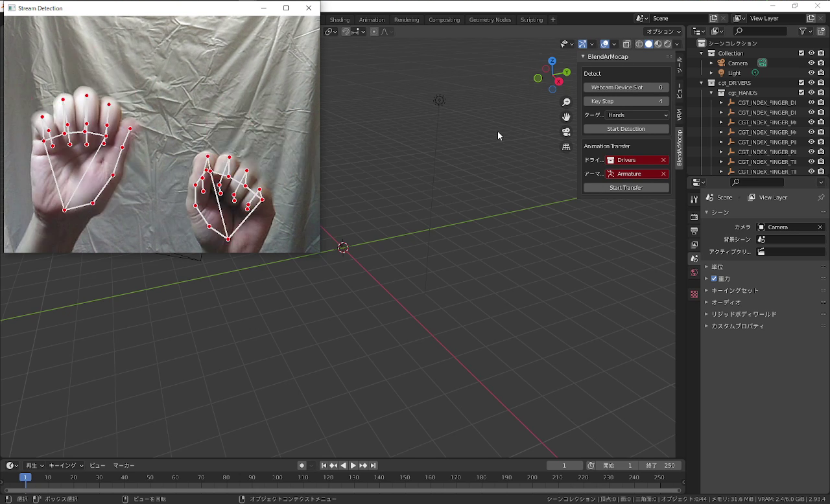This screenshot has width=830, height=504.
Task: Switch to the Animation workspace tab
Action: tap(372, 20)
